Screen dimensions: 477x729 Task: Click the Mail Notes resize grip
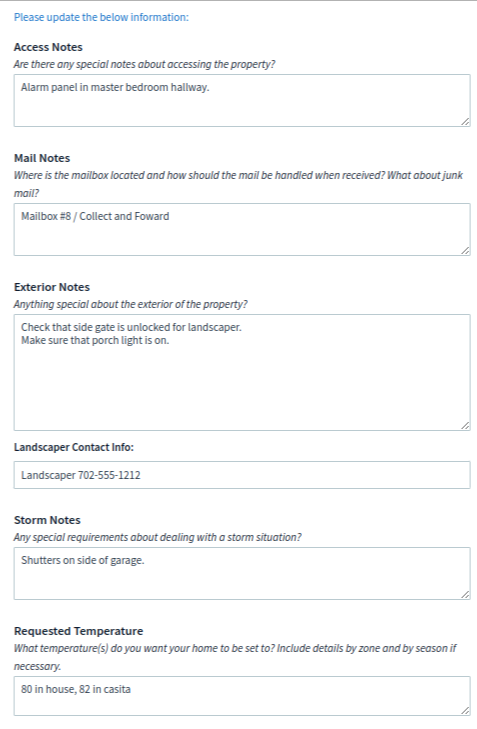(465, 250)
